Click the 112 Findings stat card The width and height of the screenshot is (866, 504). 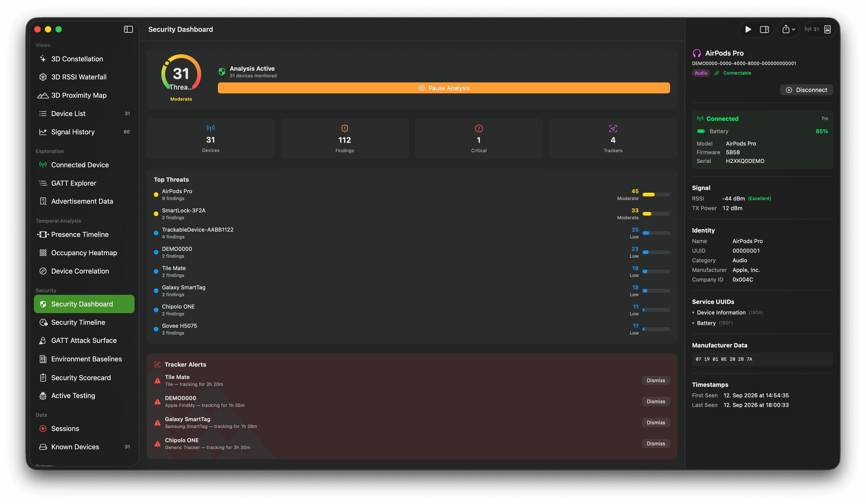[x=345, y=139]
